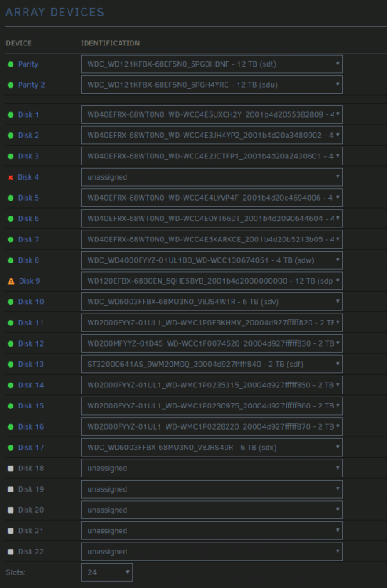Open the Disk 12 link
This screenshot has width=387, height=588.
(31, 343)
